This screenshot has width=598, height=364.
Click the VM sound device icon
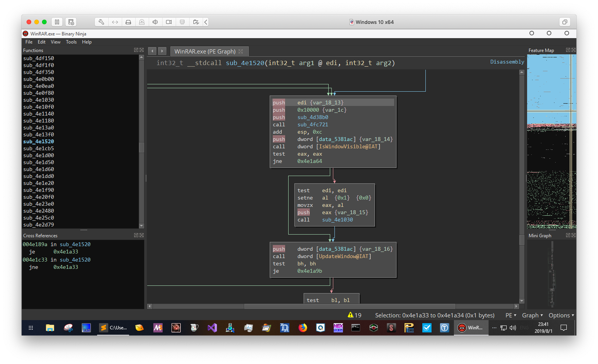[155, 22]
